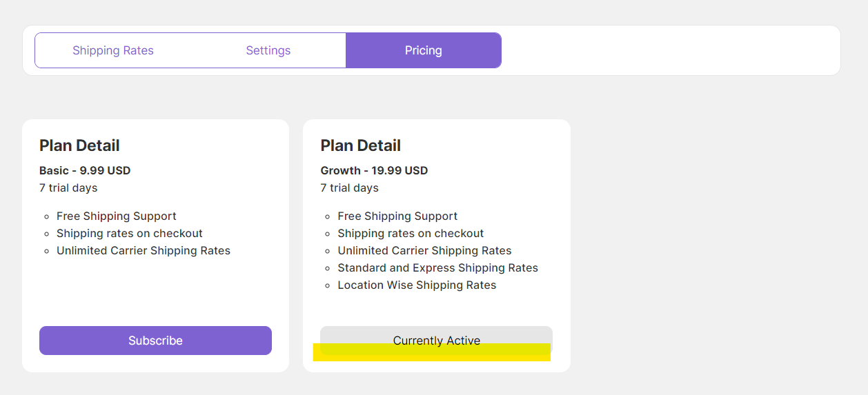
Task: Click Unlimited Carrier Shipping Rates in Basic plan
Action: pyautogui.click(x=144, y=250)
